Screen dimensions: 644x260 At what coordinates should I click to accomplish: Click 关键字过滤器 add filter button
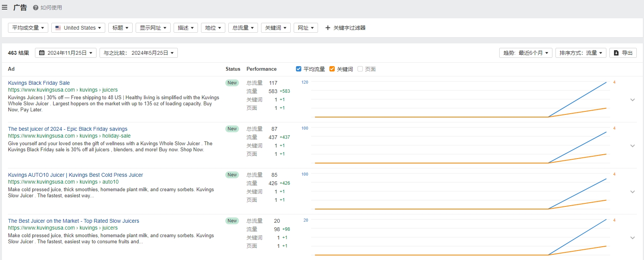click(345, 28)
